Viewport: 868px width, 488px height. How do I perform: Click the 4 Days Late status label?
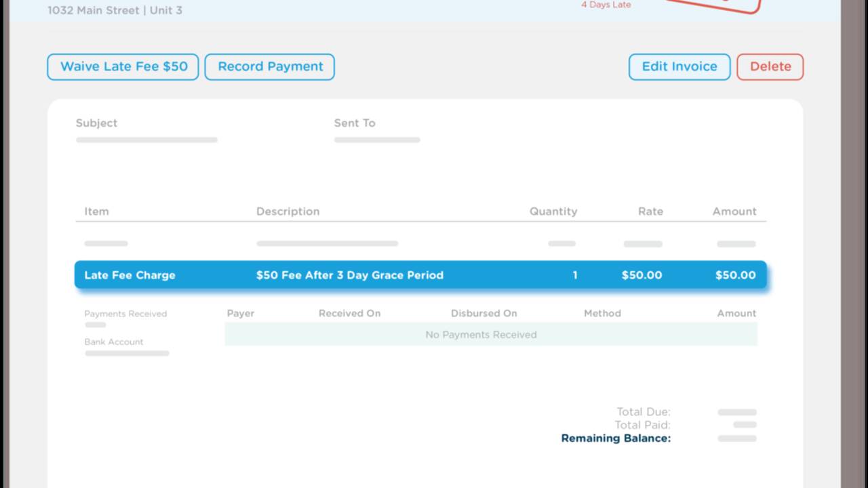[x=606, y=4]
